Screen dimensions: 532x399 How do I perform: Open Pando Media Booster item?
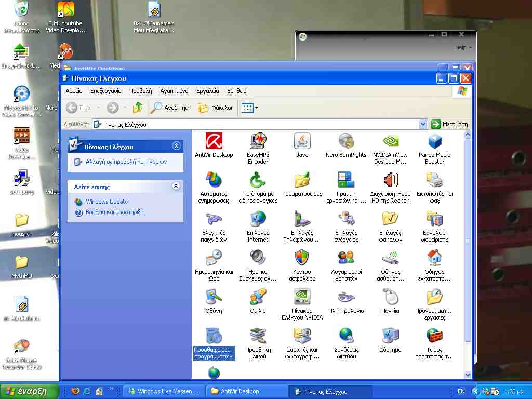click(x=434, y=149)
